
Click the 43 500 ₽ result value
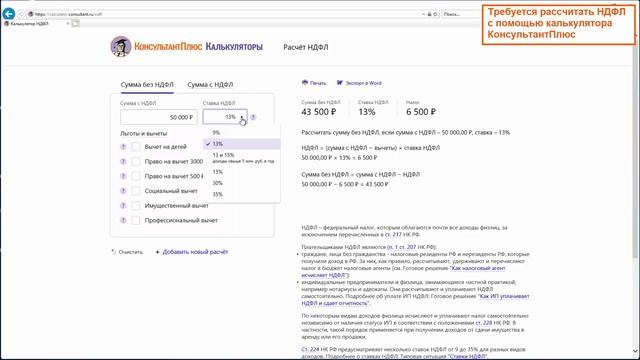point(319,112)
